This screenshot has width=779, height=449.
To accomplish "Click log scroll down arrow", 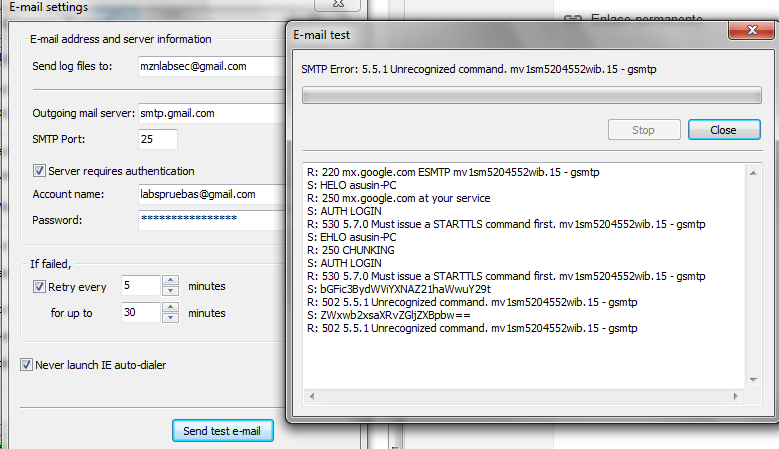I will coord(753,380).
